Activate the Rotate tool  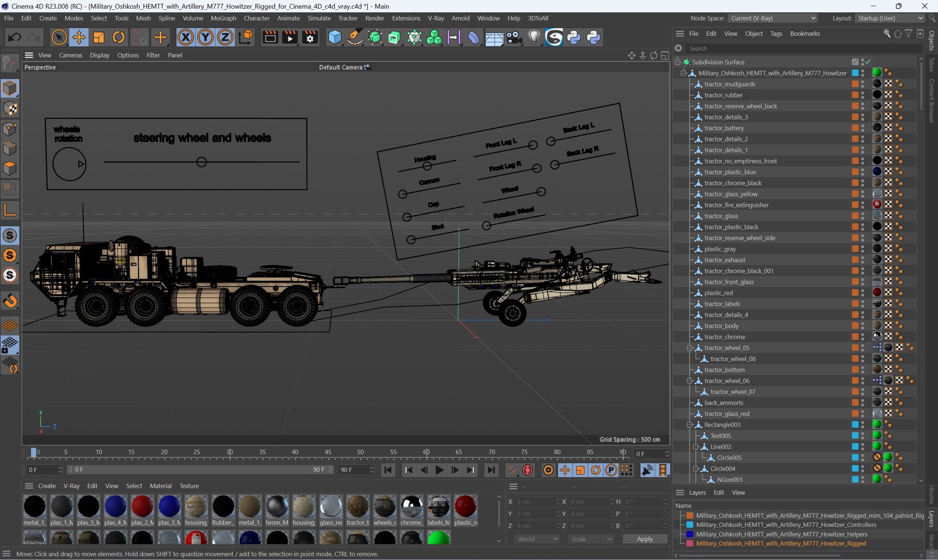119,37
